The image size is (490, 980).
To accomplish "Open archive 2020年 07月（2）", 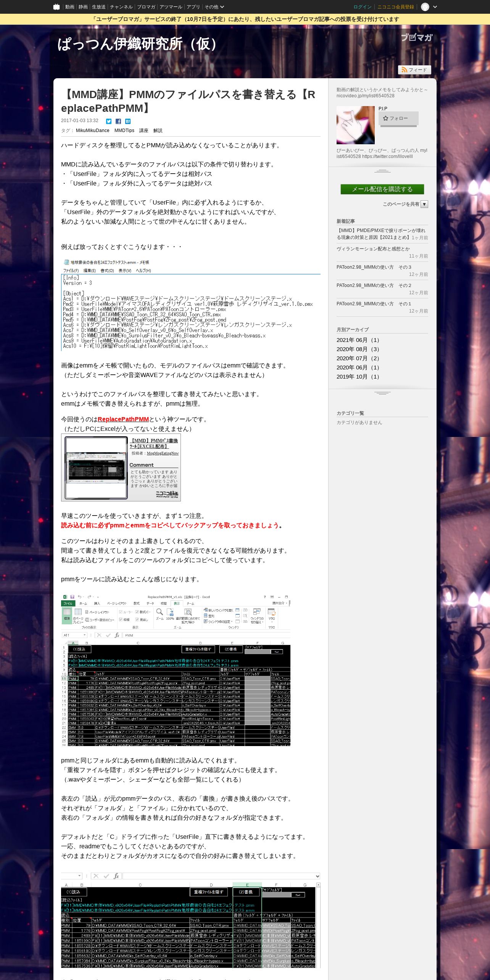I will tap(359, 358).
